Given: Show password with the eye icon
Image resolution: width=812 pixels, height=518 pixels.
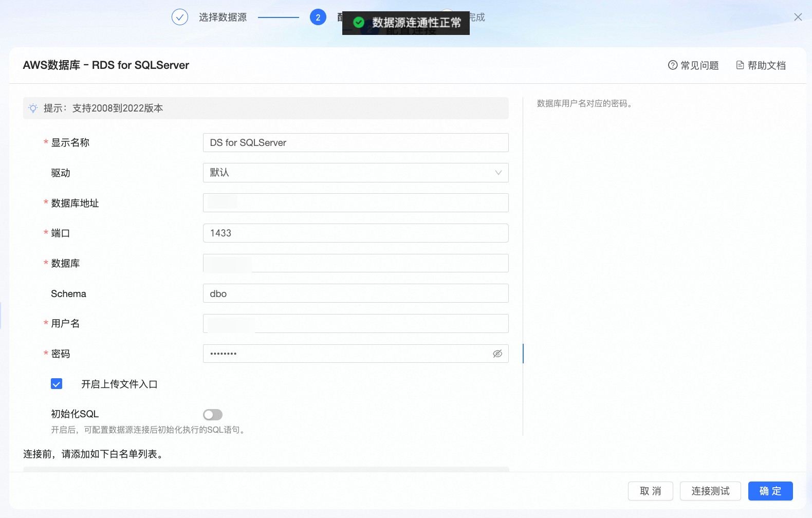Looking at the screenshot, I should (497, 354).
